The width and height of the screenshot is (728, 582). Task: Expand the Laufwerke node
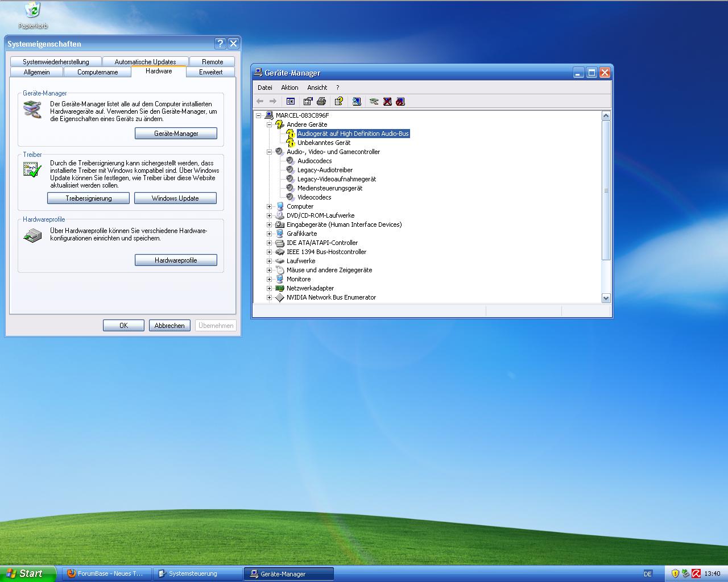(269, 261)
